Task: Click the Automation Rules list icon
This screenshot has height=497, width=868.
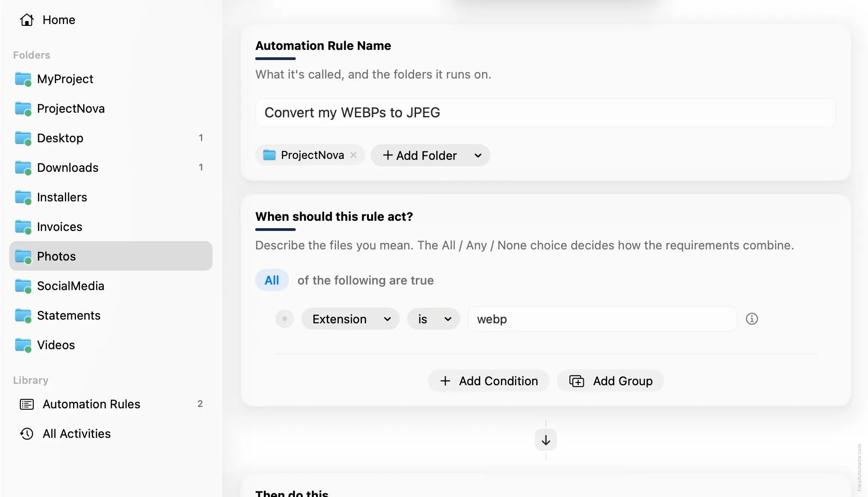Action: pyautogui.click(x=27, y=404)
